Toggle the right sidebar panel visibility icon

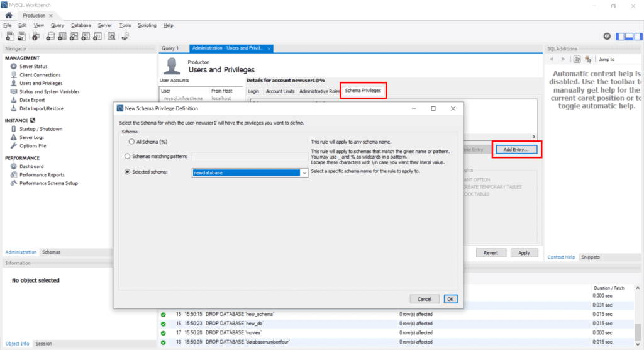click(x=638, y=37)
